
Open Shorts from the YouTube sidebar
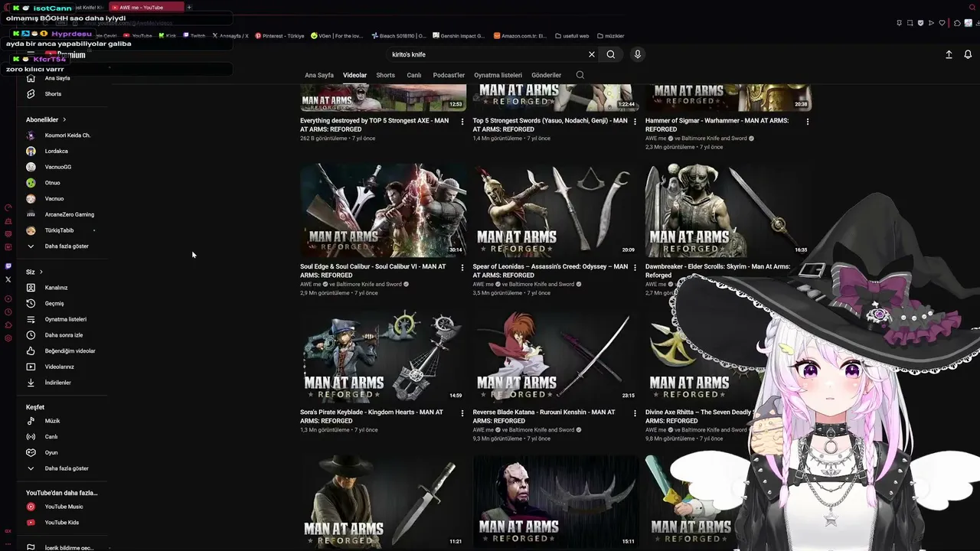point(52,94)
